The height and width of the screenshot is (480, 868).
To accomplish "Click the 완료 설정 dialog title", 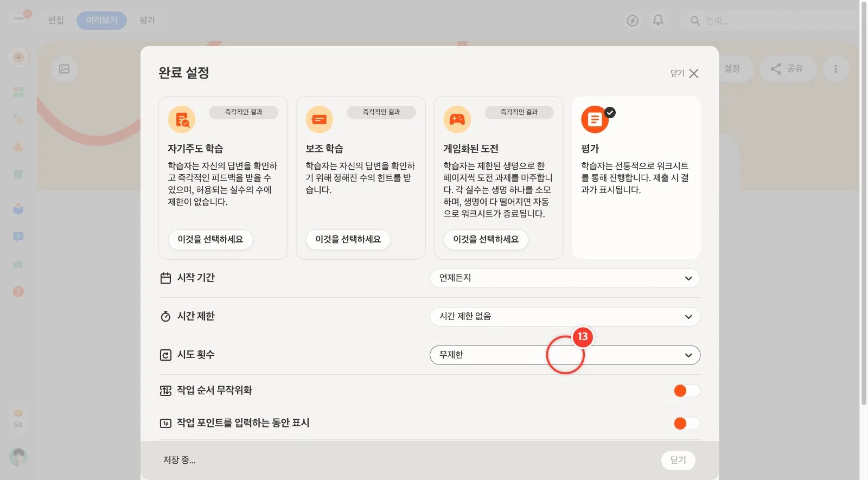I will (x=184, y=73).
